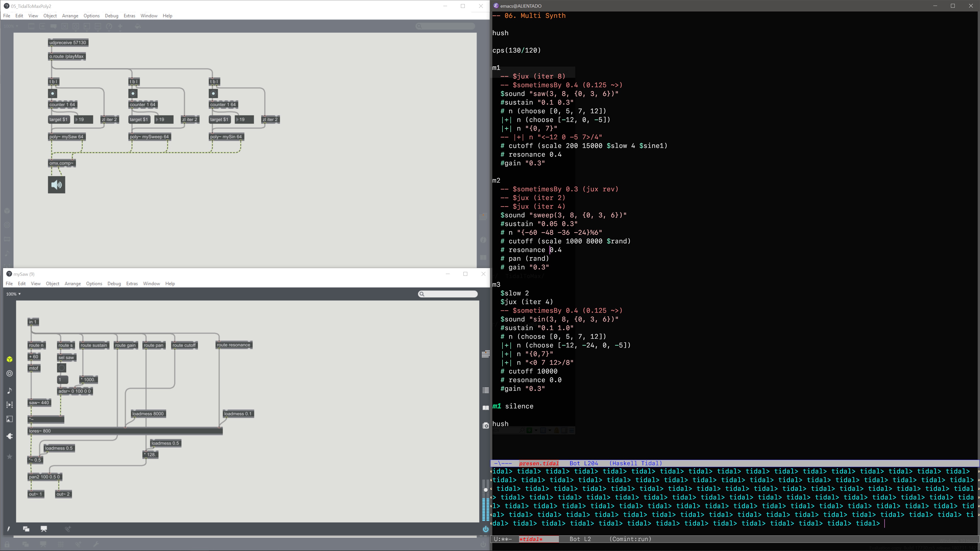Image resolution: width=980 pixels, height=551 pixels.
Task: Click number box 19 beside mySaw target
Action: [84, 119]
